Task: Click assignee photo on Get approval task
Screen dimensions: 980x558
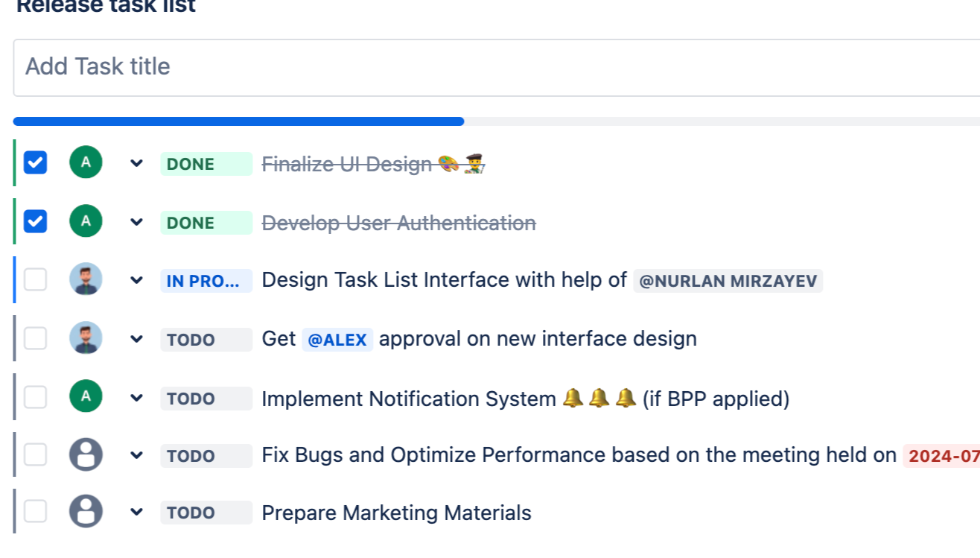Action: pos(86,338)
